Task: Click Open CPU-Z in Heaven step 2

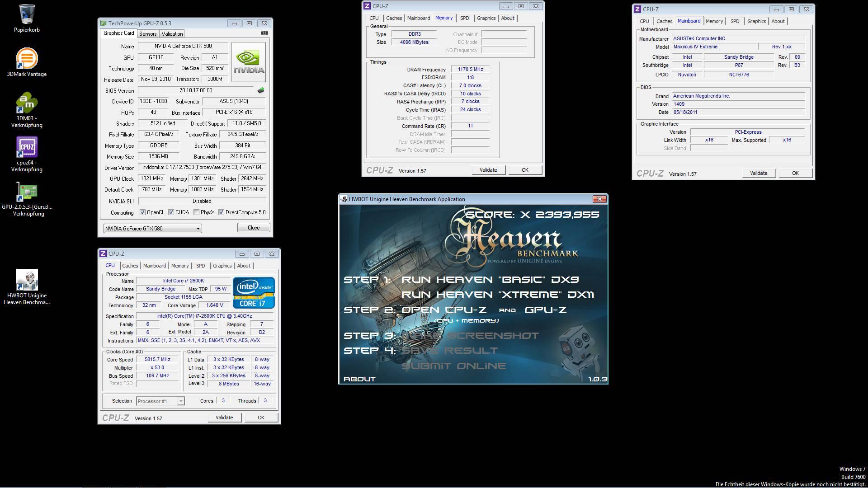Action: pyautogui.click(x=444, y=310)
